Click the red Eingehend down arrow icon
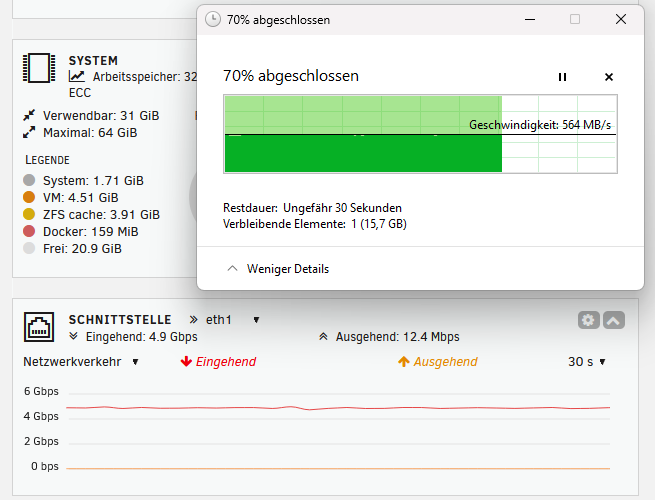 pos(186,361)
